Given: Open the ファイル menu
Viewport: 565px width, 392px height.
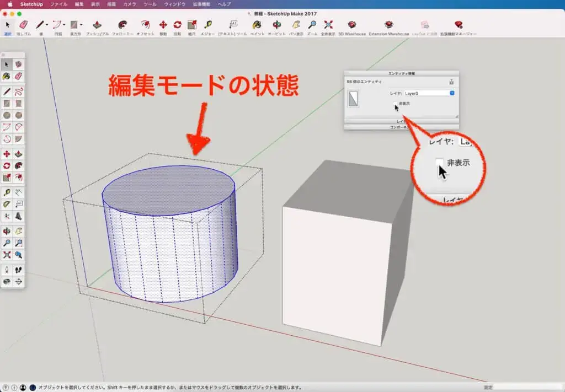Looking at the screenshot, I should pos(58,4).
